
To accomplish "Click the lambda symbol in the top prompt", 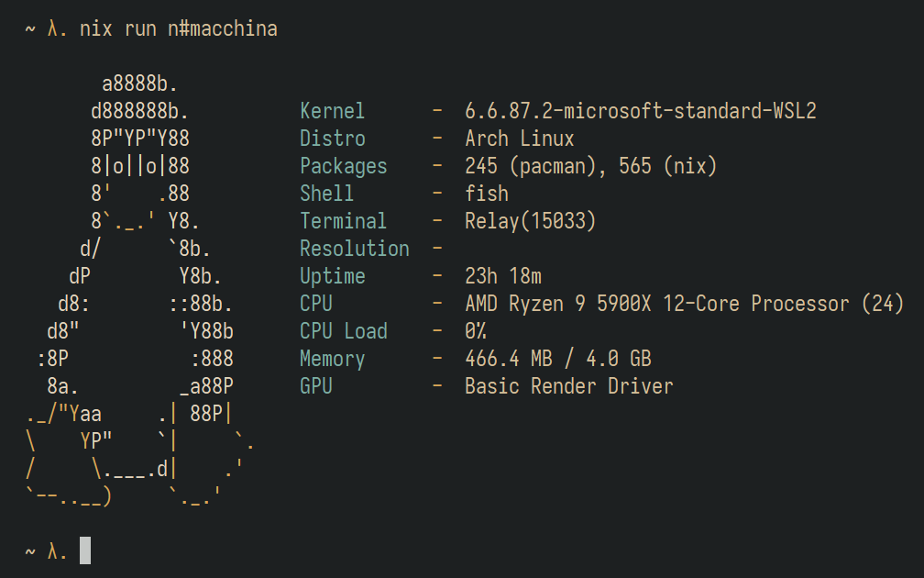I will 52,29.
